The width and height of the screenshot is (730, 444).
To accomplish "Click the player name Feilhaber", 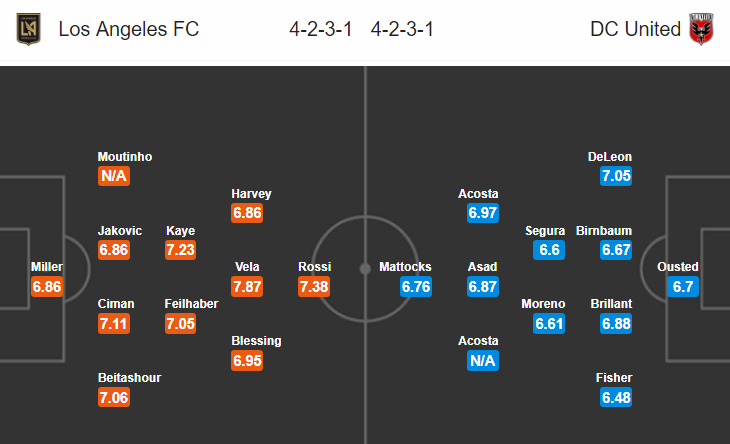I will pos(191,304).
